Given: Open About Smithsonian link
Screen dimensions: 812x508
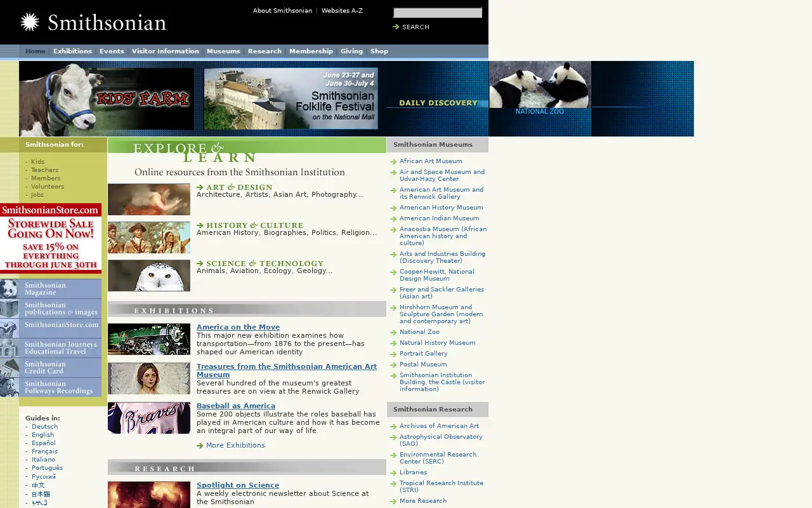Looking at the screenshot, I should coord(282,11).
